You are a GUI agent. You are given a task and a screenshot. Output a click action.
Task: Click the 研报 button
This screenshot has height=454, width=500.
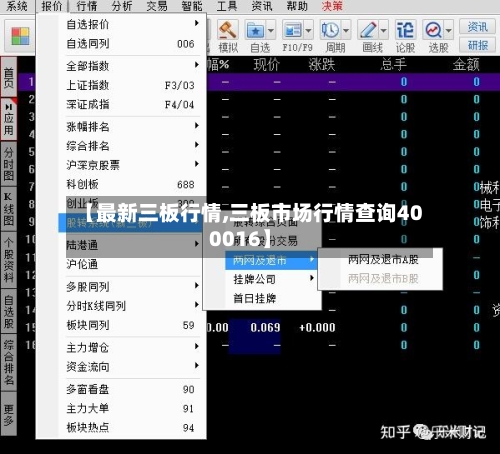point(477,45)
